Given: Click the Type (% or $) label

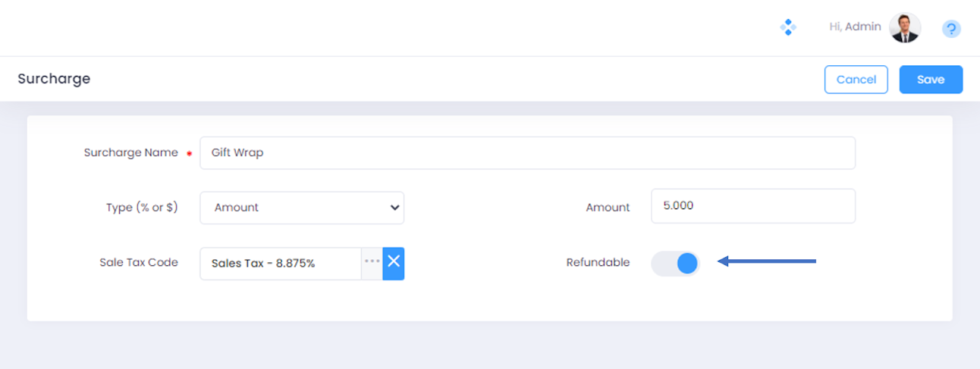Looking at the screenshot, I should pyautogui.click(x=142, y=207).
